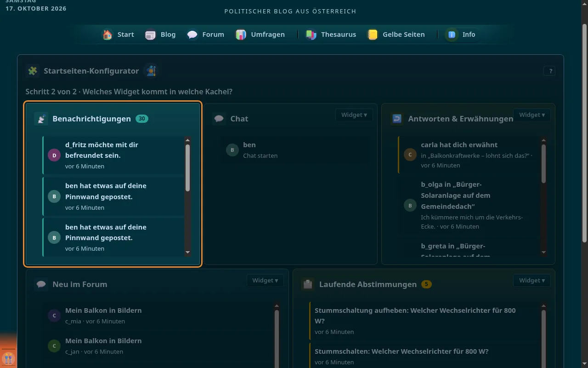Open the help question mark button

point(549,71)
